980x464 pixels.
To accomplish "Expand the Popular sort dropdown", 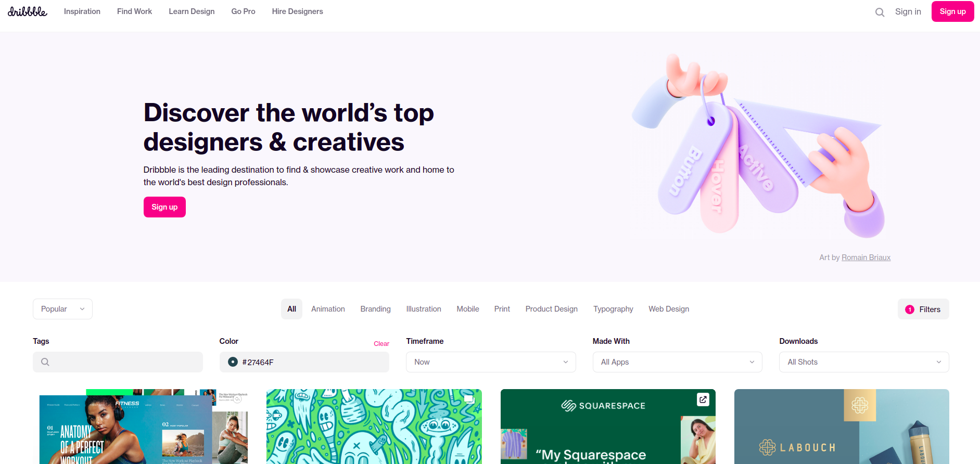I will pyautogui.click(x=62, y=309).
